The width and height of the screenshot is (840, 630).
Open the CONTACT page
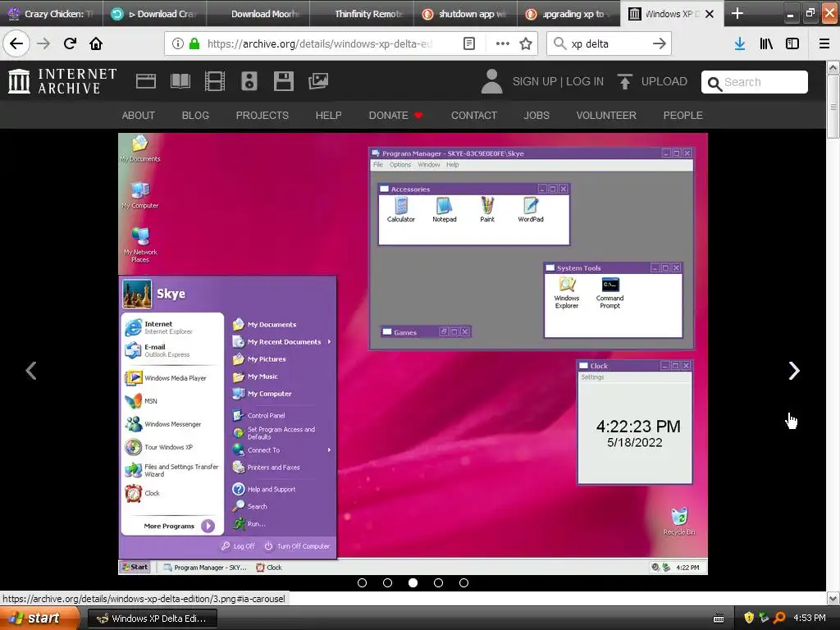[474, 115]
